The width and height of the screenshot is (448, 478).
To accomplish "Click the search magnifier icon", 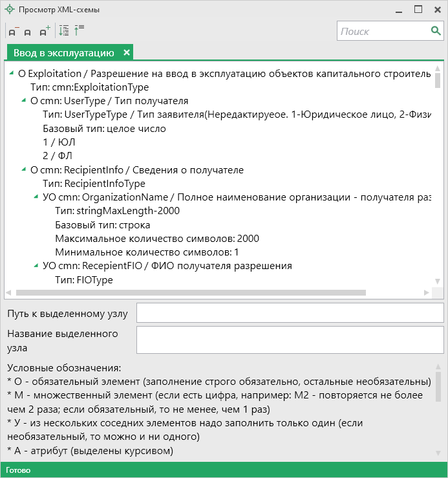I will 436,31.
